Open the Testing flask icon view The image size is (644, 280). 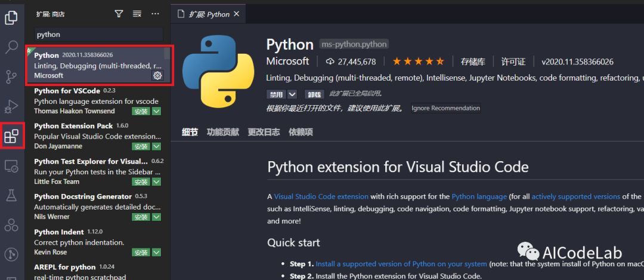click(x=11, y=195)
